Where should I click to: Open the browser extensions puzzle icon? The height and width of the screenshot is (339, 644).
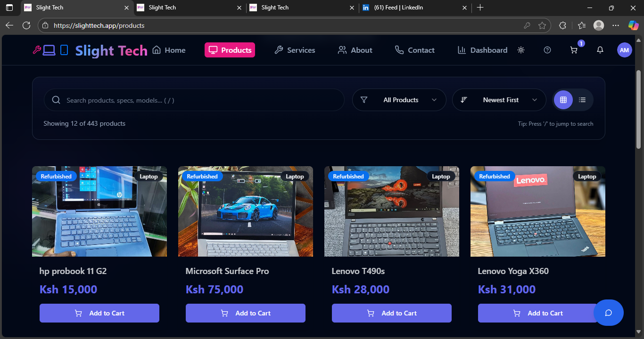(562, 25)
